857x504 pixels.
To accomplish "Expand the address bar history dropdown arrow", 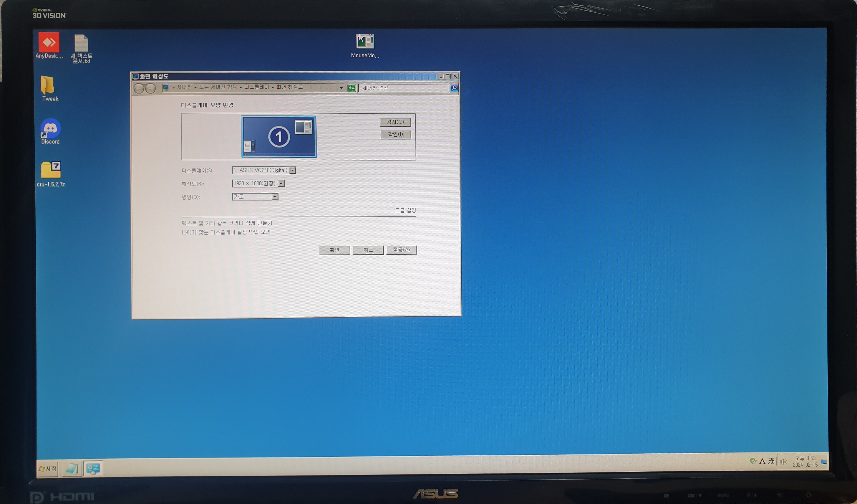I will click(341, 88).
